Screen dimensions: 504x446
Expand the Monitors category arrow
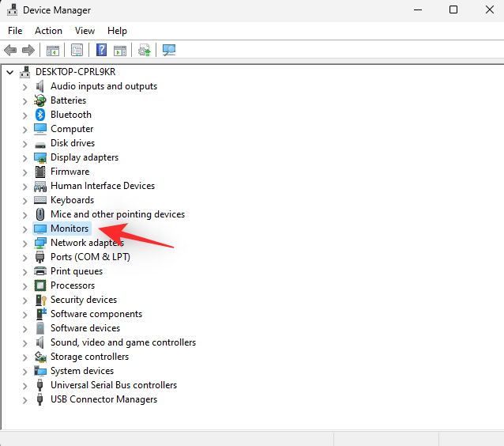24,229
